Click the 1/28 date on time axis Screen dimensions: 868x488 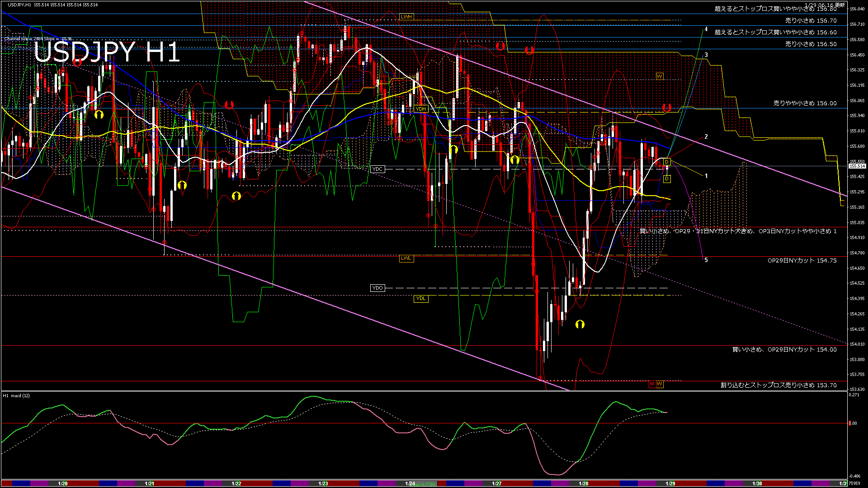click(x=584, y=483)
